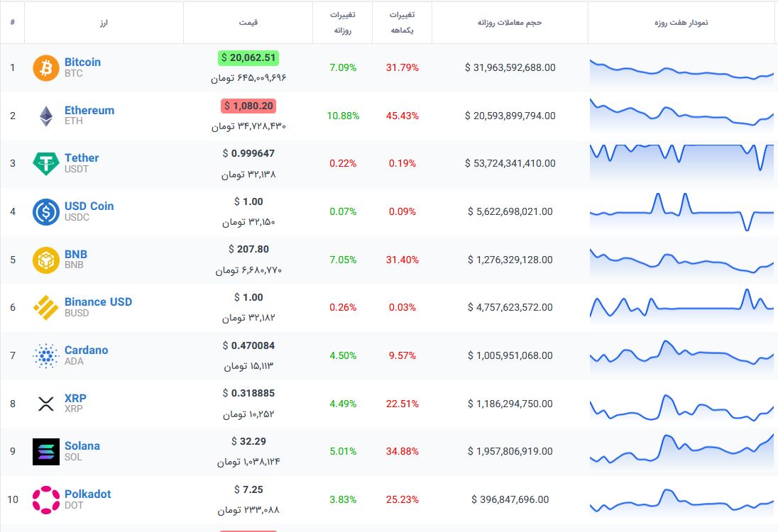
Task: Sort by the قیمت column header
Action: 248,23
